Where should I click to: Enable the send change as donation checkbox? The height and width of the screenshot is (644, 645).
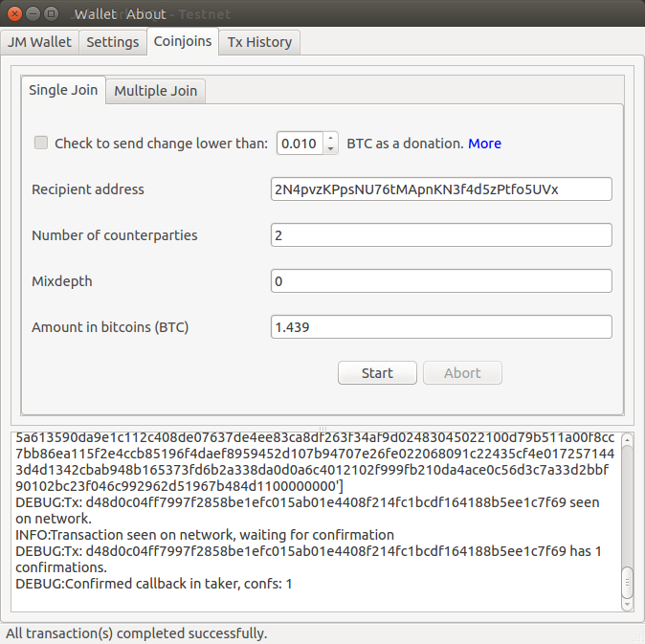point(41,144)
